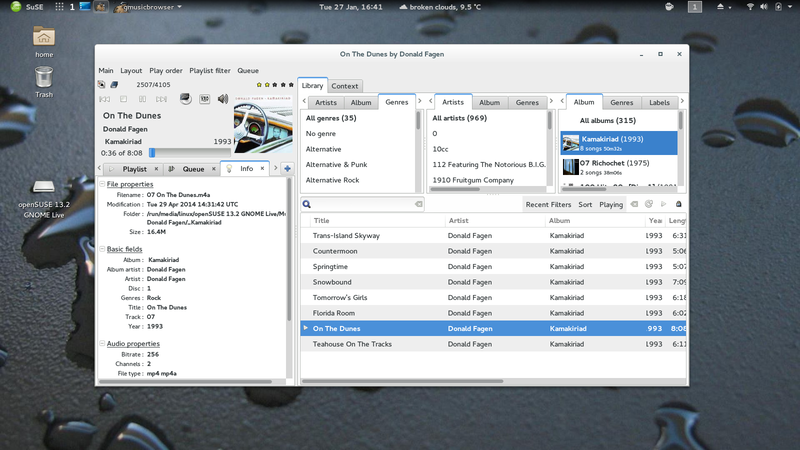Click the equalizer icon next to volume
The height and width of the screenshot is (450, 800).
tap(205, 99)
